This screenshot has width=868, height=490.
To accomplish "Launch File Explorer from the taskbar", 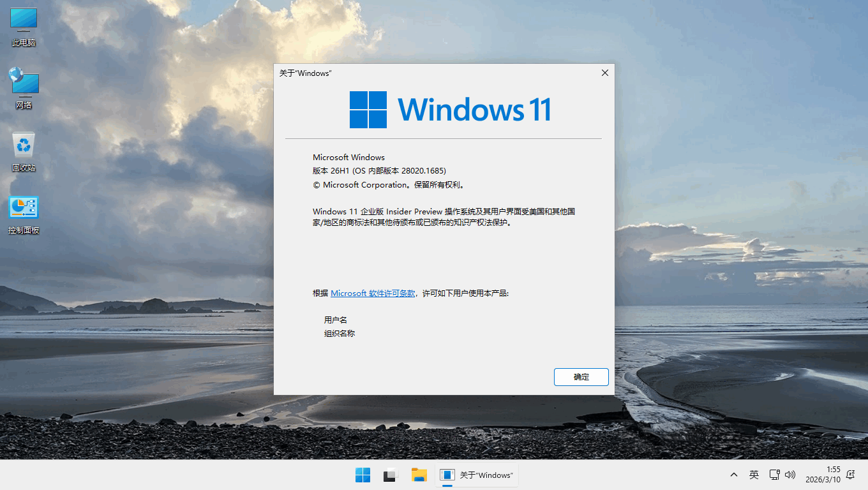I will point(419,475).
